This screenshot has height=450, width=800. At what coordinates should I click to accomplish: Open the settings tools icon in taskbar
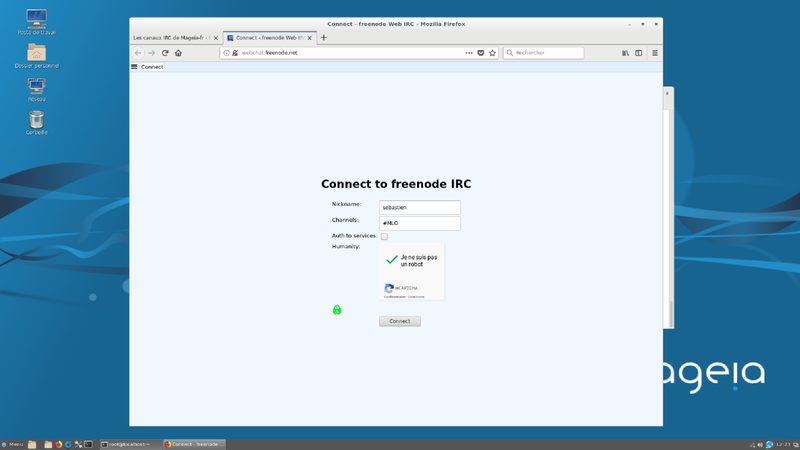coord(78,444)
